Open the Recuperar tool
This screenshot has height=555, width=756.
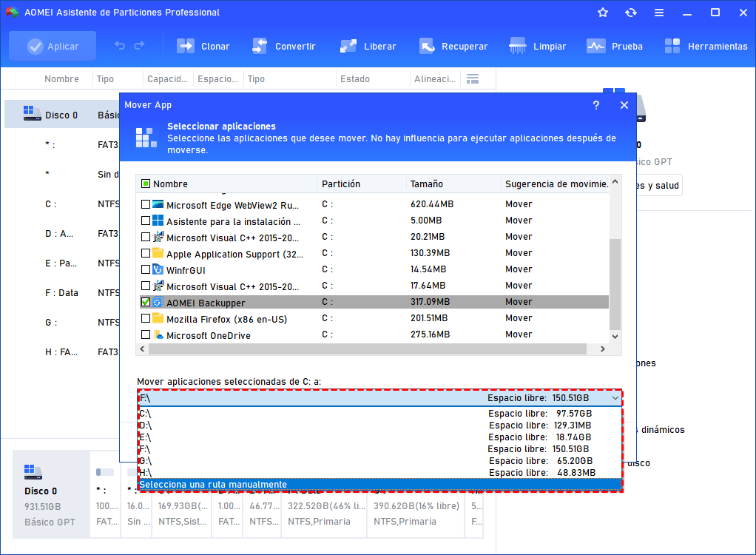(453, 47)
